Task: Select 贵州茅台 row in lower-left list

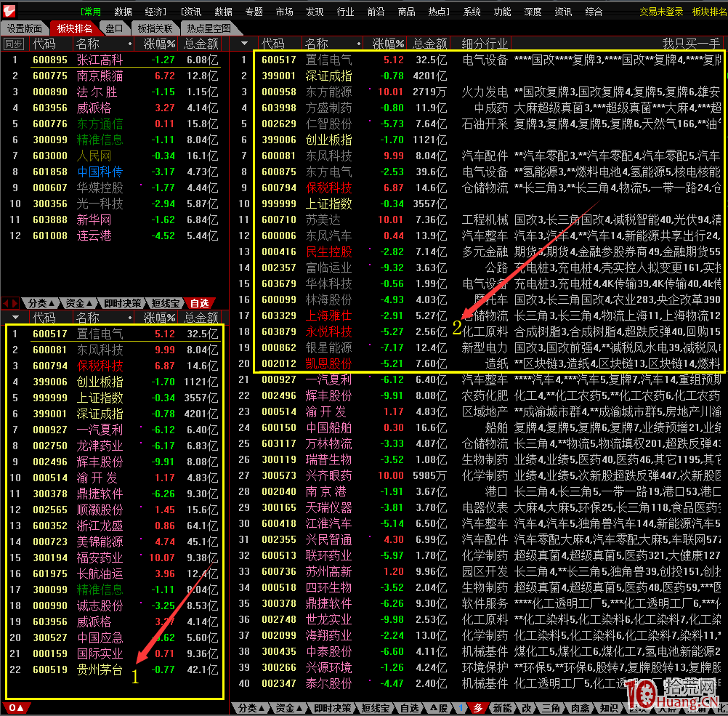Action: coord(114,669)
